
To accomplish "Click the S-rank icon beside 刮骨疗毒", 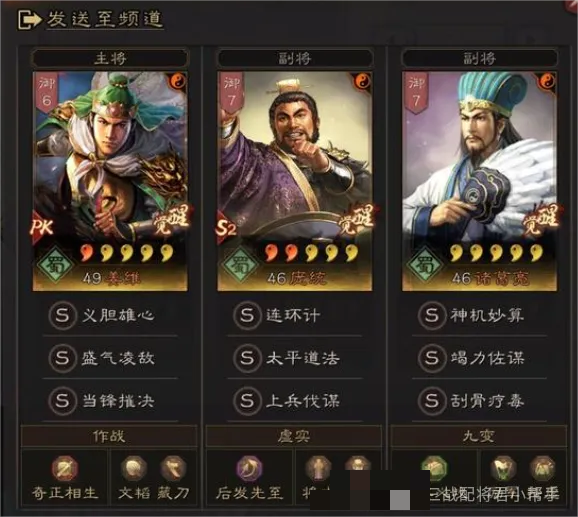I will pos(431,401).
